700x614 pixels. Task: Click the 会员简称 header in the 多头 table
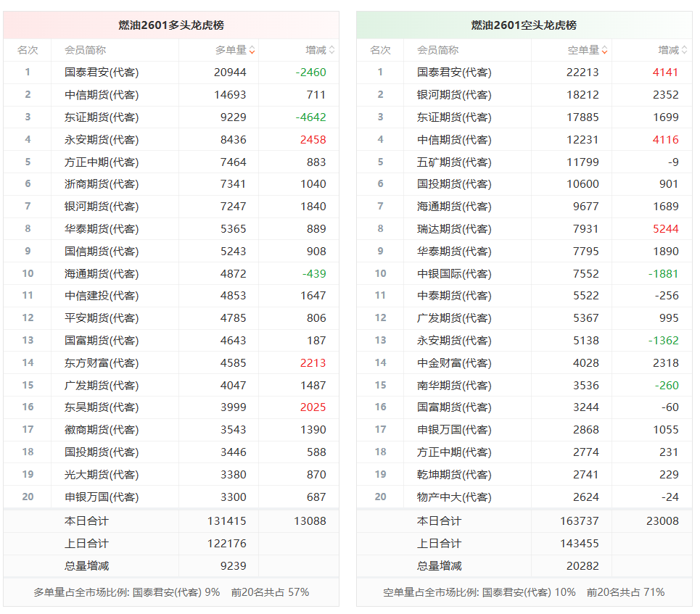85,51
